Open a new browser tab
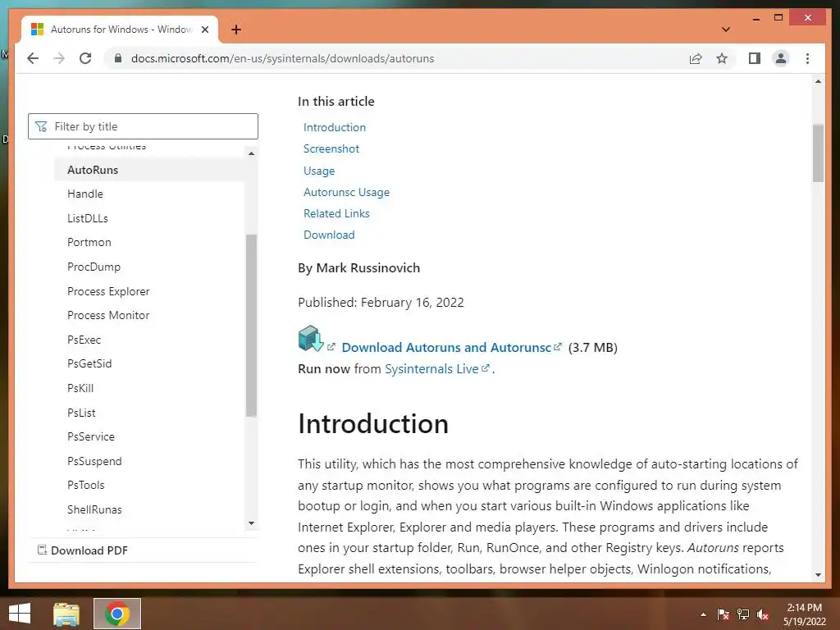 (x=235, y=30)
